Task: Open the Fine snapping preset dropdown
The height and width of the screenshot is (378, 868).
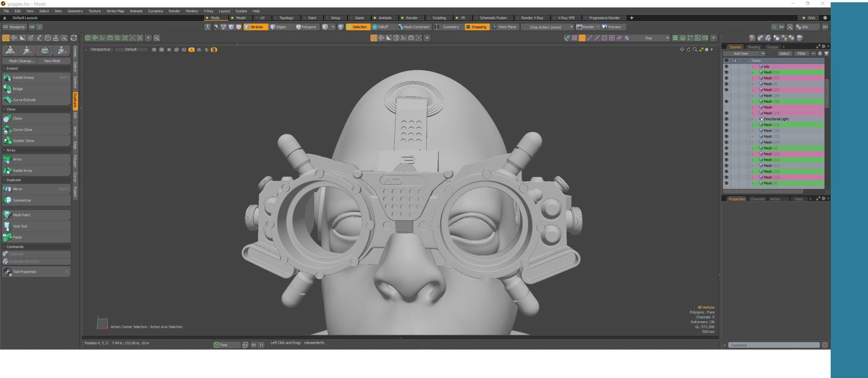Action: (x=651, y=38)
